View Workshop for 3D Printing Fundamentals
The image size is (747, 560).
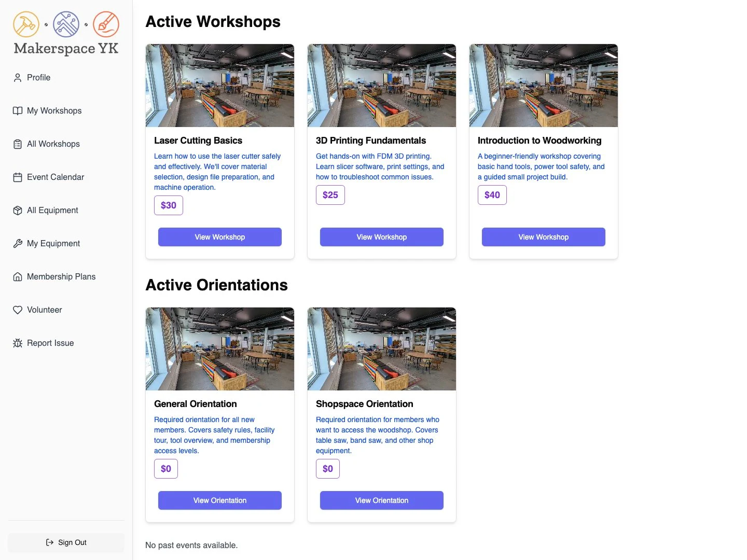[x=382, y=237]
